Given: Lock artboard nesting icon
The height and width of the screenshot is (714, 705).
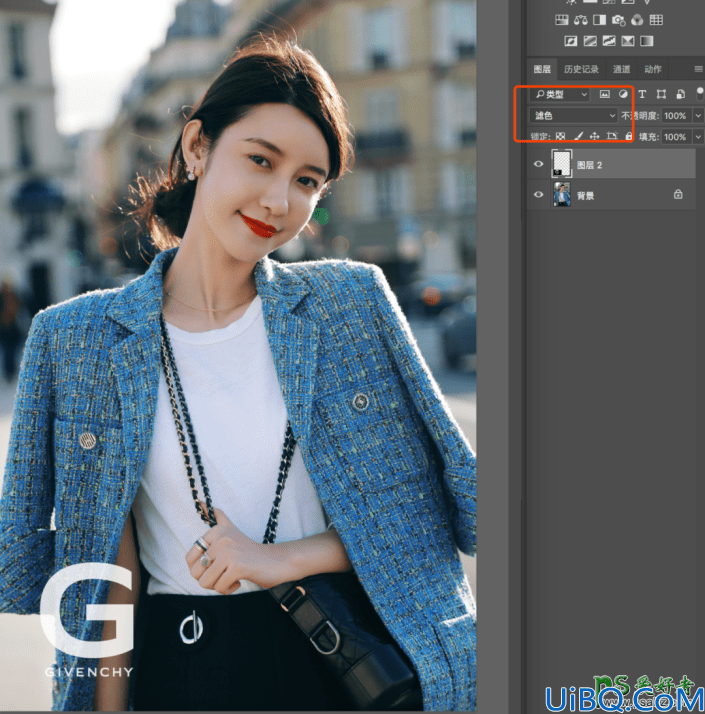Looking at the screenshot, I should coord(612,136).
